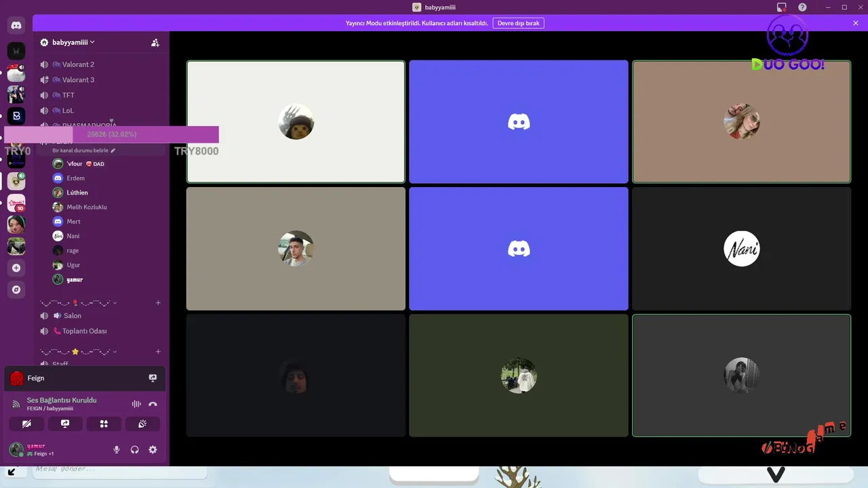The image size is (868, 488).
Task: Expand the babyyamiiii server dropdown
Action: click(92, 42)
